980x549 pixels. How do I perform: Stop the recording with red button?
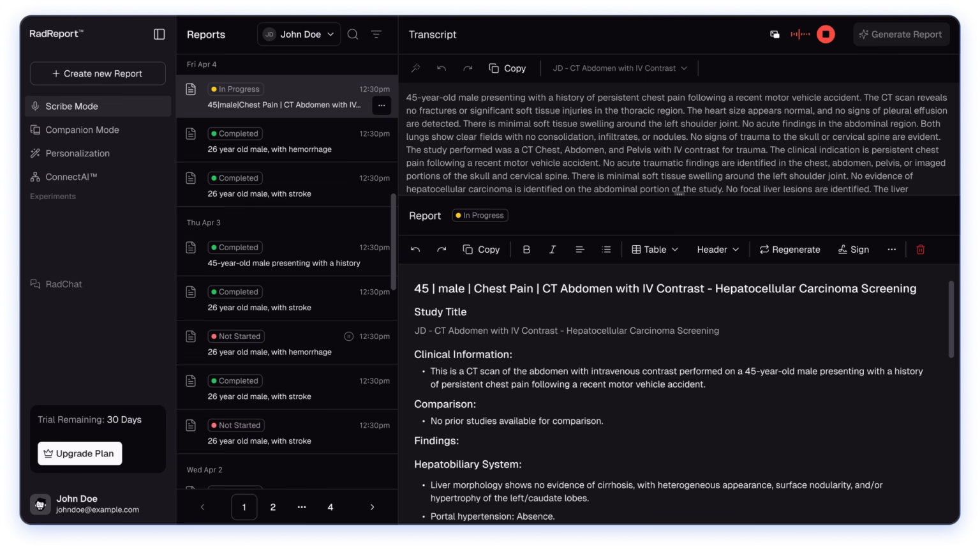coord(826,34)
